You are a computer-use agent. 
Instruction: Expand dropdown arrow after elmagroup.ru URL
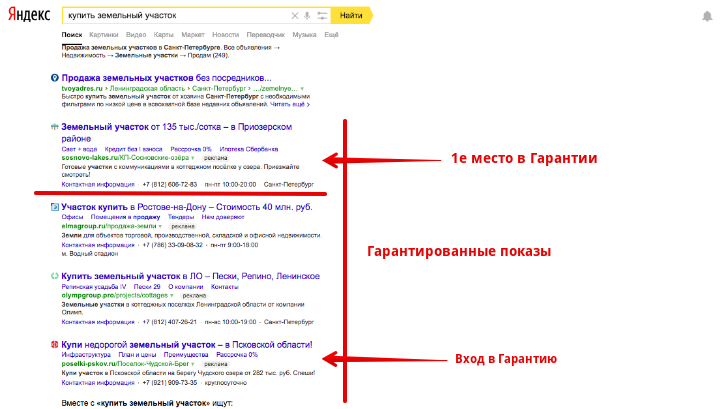click(x=160, y=226)
